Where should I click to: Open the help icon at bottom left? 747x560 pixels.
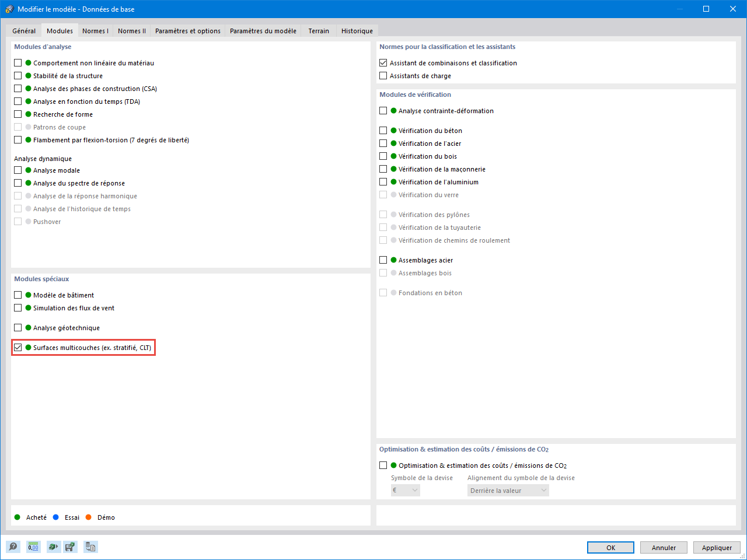pyautogui.click(x=13, y=547)
